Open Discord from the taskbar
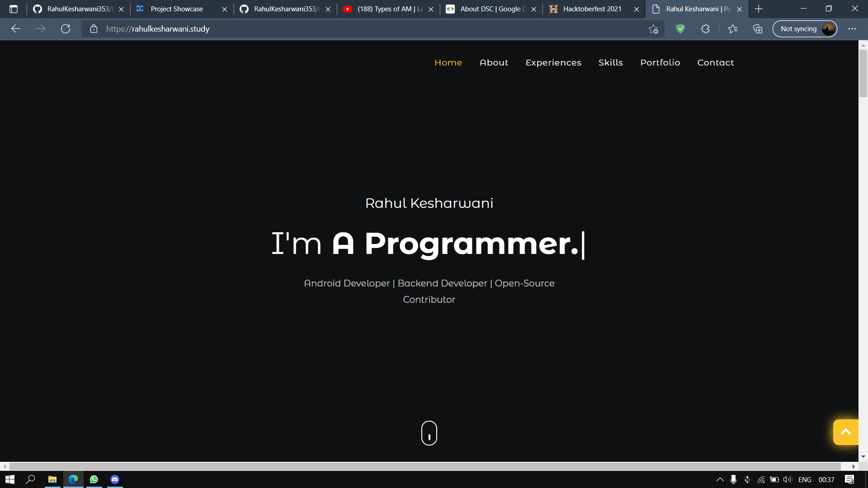This screenshot has height=488, width=868. click(115, 479)
